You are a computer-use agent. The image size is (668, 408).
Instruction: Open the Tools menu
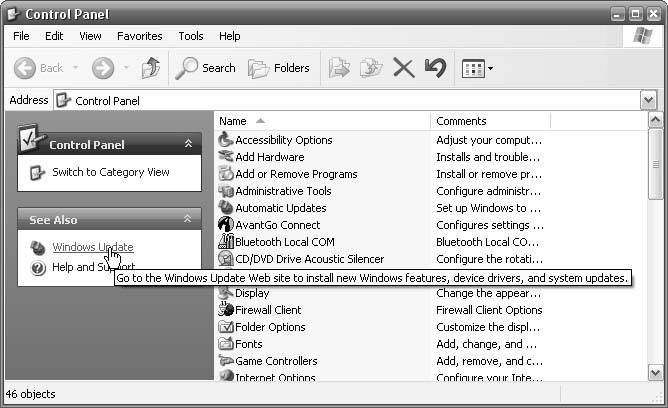point(190,36)
